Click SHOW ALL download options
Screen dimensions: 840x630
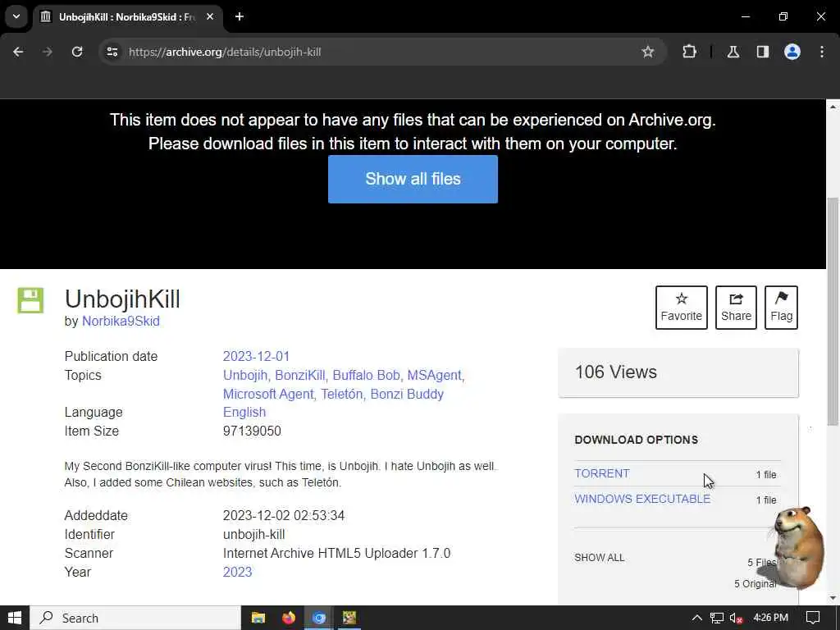[x=599, y=558]
